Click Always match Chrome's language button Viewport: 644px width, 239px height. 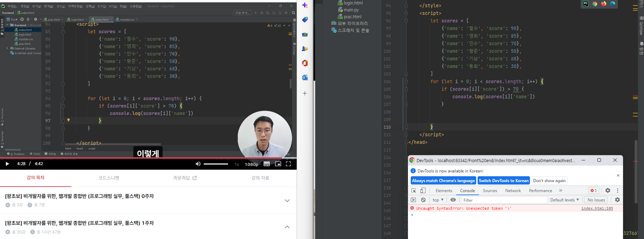pos(443,181)
